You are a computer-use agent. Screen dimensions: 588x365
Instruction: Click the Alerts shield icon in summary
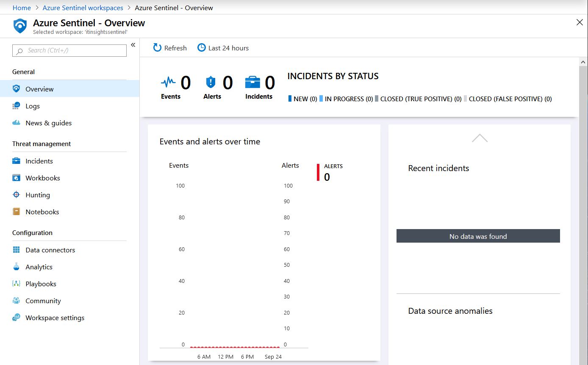click(x=211, y=82)
